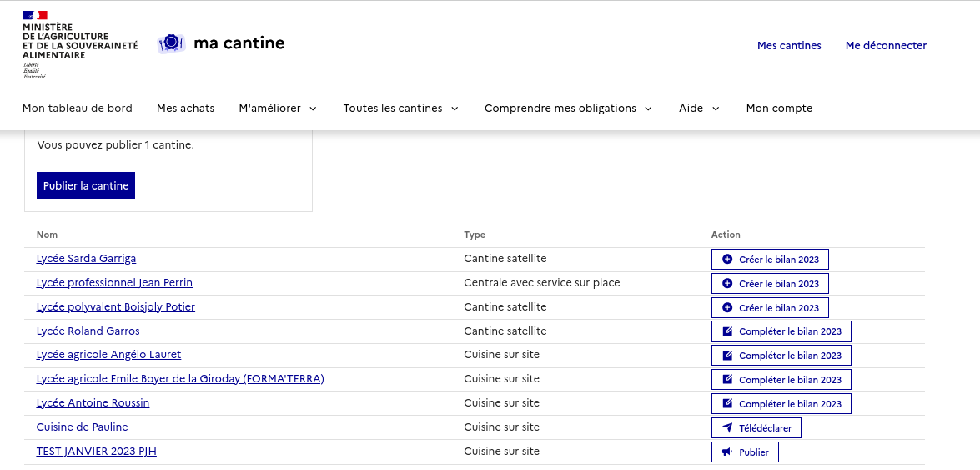Open the Aide dropdown menu
The image size is (980, 470).
tap(699, 109)
